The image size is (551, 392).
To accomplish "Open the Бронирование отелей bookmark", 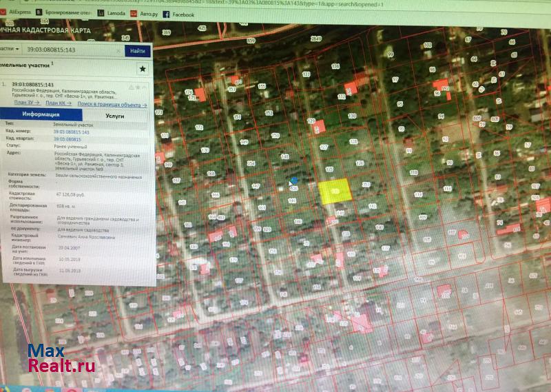I will (67, 12).
